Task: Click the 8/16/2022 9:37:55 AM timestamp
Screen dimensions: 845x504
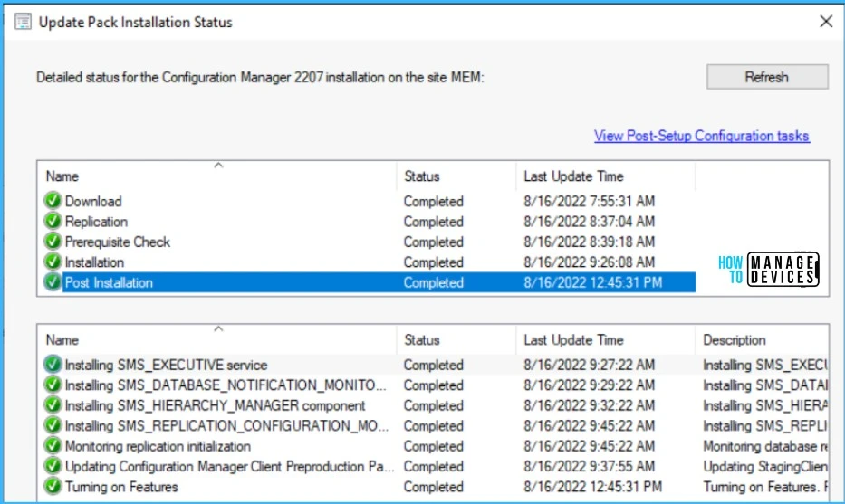Action: [x=589, y=466]
